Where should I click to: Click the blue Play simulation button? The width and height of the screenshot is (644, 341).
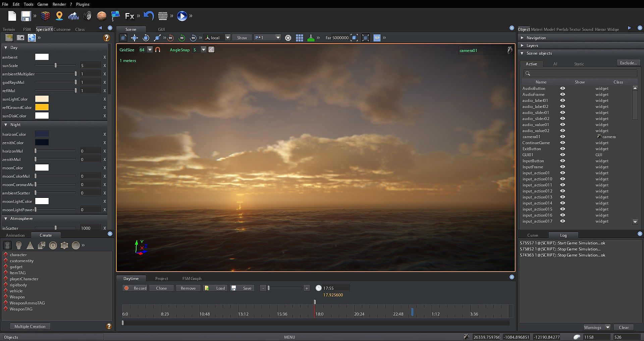(182, 16)
